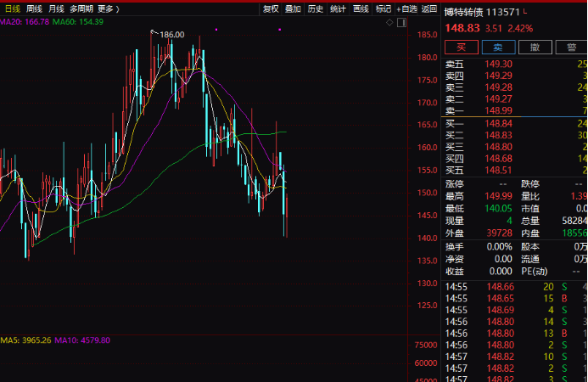Image resolution: width=588 pixels, height=382 pixels.
Task: Activate the 画线 drawing tool
Action: (361, 8)
